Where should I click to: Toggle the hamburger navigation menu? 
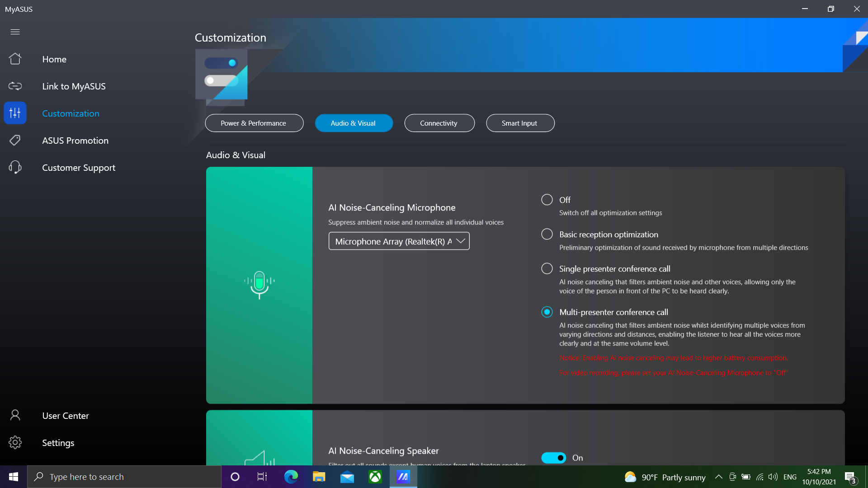(x=15, y=32)
